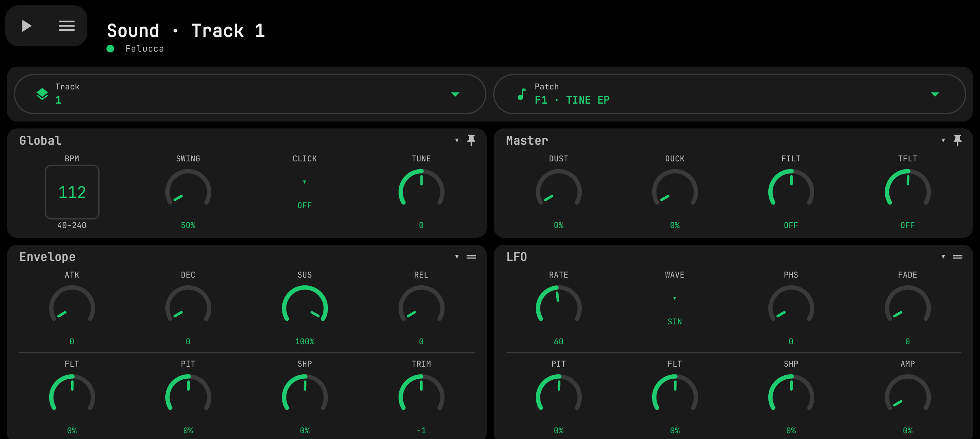Pin the Master panel

(958, 140)
